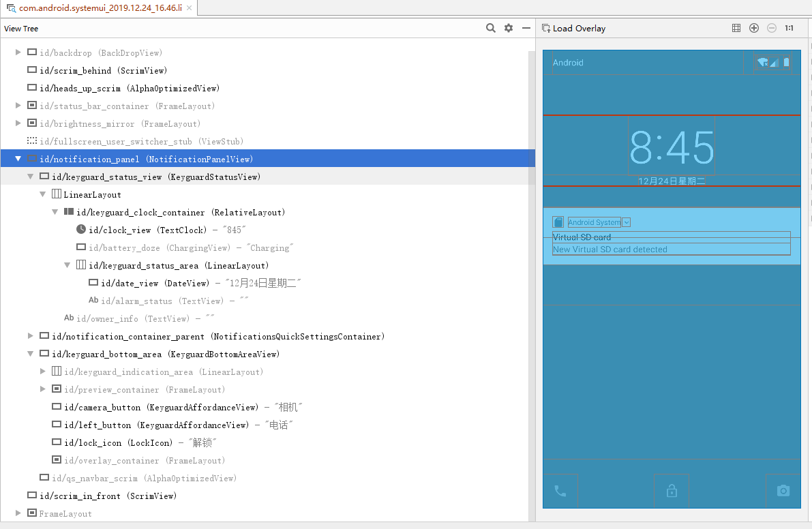Viewport: 812px width, 529px height.
Task: Expand id/brightness_mirror node
Action: point(18,123)
